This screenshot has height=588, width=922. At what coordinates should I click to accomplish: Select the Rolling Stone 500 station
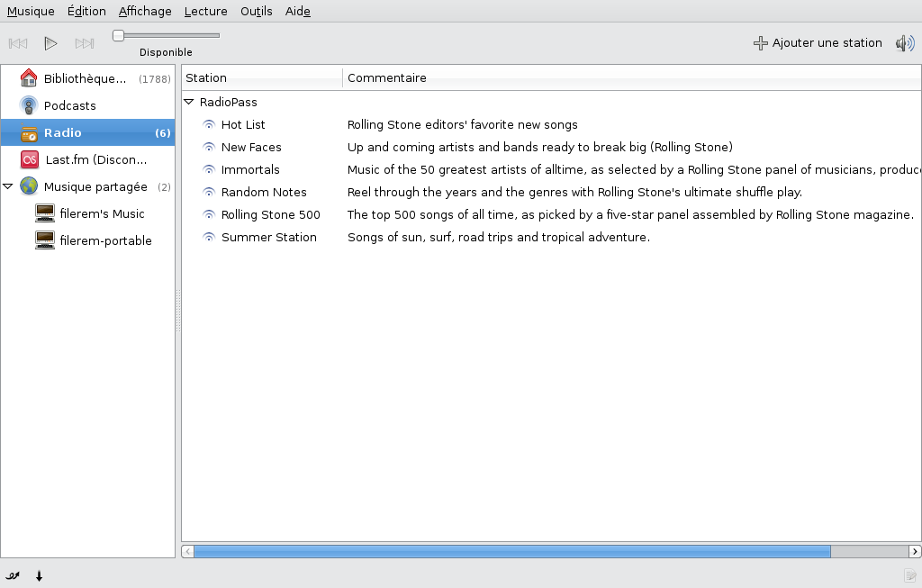[270, 214]
